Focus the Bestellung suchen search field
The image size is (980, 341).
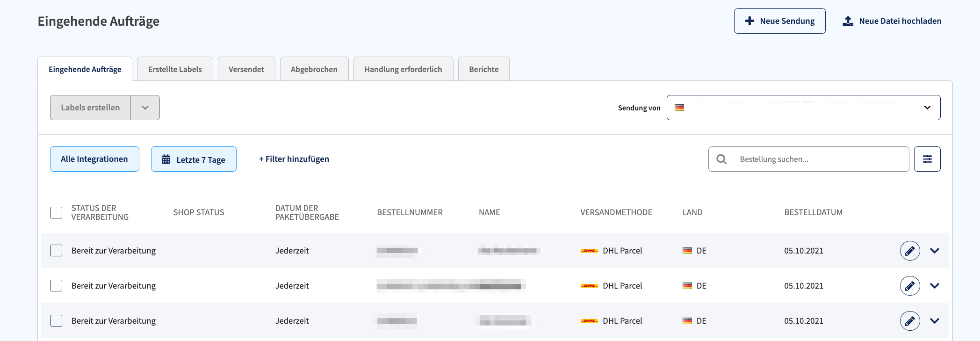[809, 159]
